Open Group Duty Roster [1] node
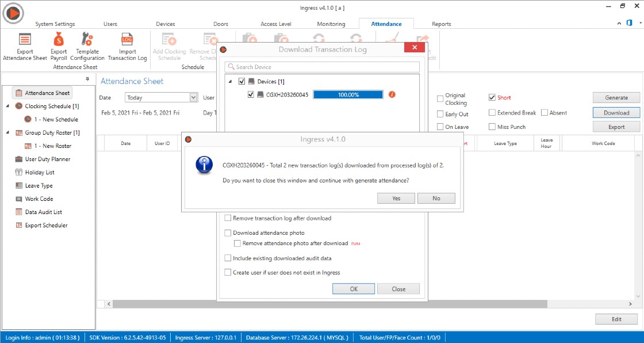 pos(48,132)
